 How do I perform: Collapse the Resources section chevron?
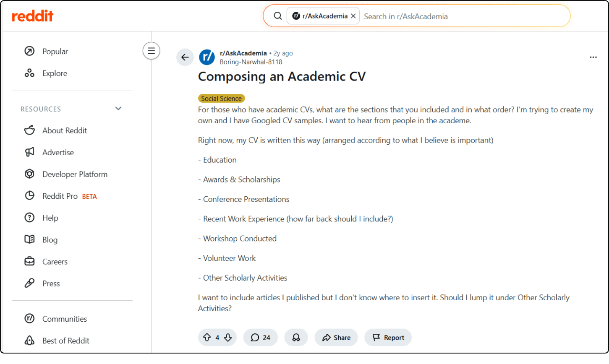point(118,109)
